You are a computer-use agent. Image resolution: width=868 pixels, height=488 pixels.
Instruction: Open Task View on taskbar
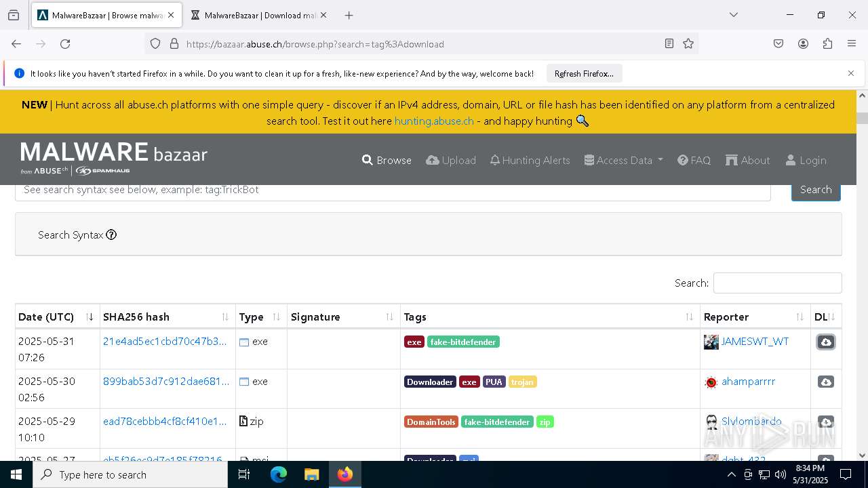pyautogui.click(x=244, y=474)
